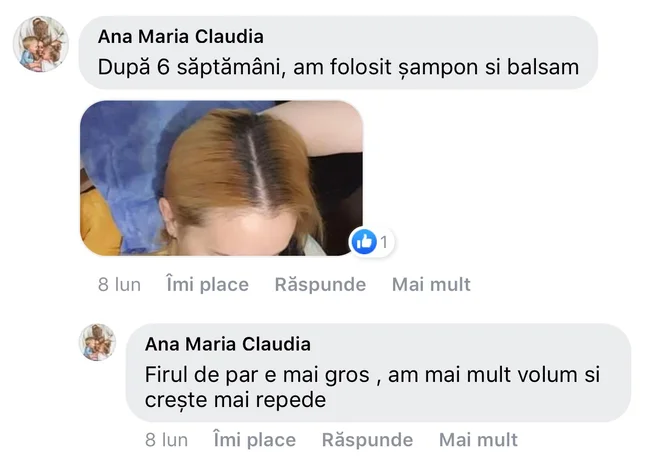Viewport: 650px width, 463px height.
Task: Open the reply's small profile avatar
Action: click(97, 342)
